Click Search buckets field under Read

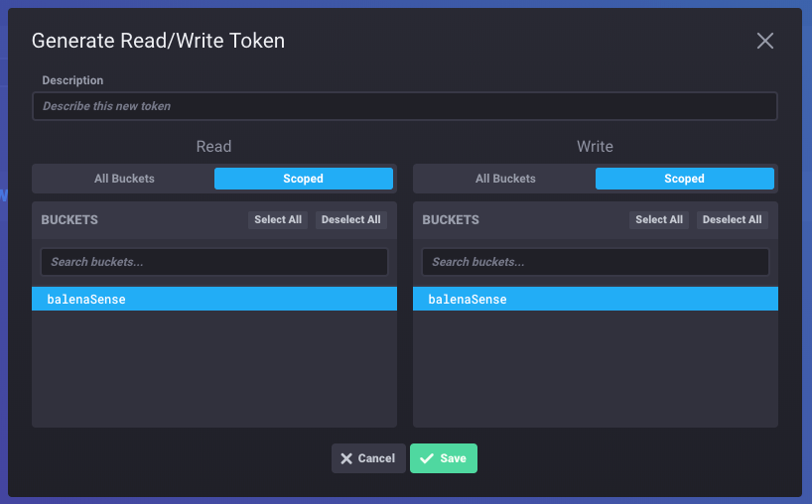tap(213, 262)
